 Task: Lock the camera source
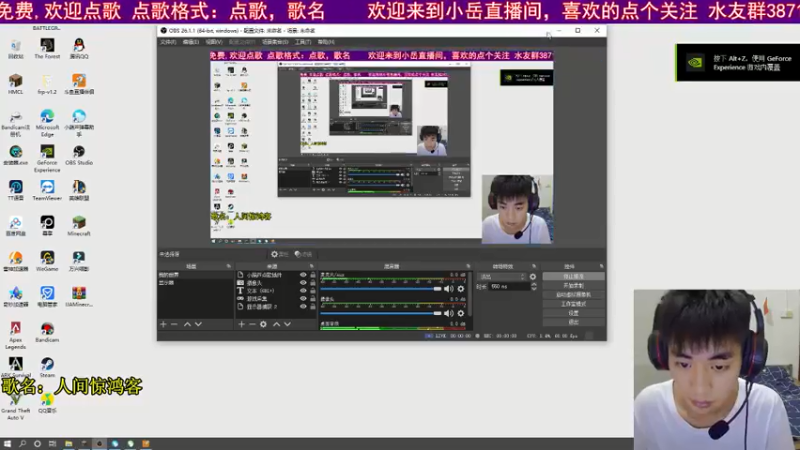[313, 283]
